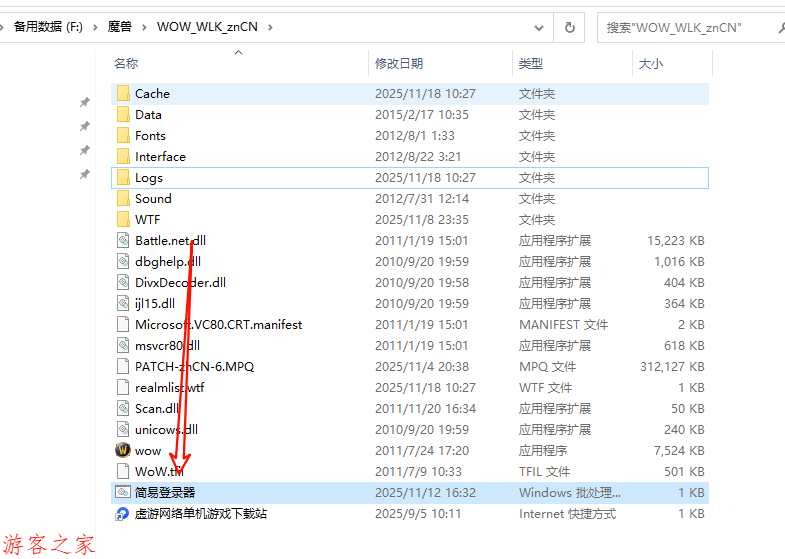Sort files by 修改日期 column header
Screen dimensions: 785x559
click(399, 64)
